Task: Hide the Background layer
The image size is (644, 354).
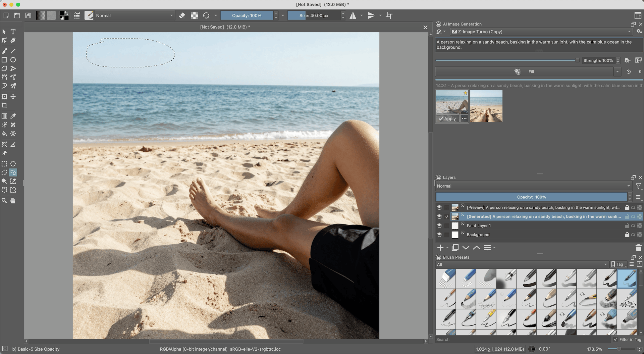Action: [x=439, y=235]
